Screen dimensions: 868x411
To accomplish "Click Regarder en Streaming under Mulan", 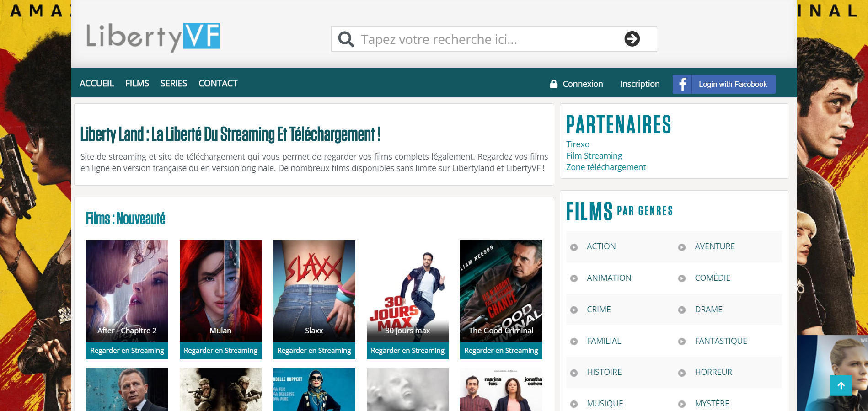I will pyautogui.click(x=220, y=351).
